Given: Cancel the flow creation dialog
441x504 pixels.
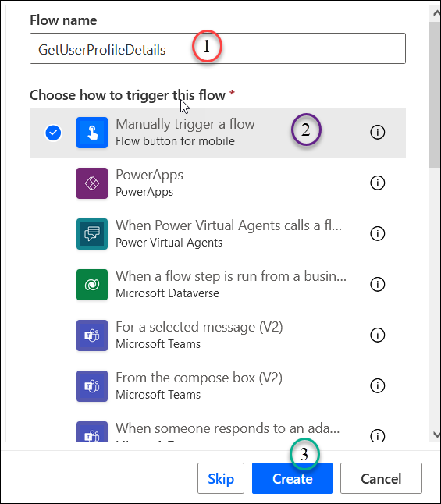Looking at the screenshot, I should (381, 478).
